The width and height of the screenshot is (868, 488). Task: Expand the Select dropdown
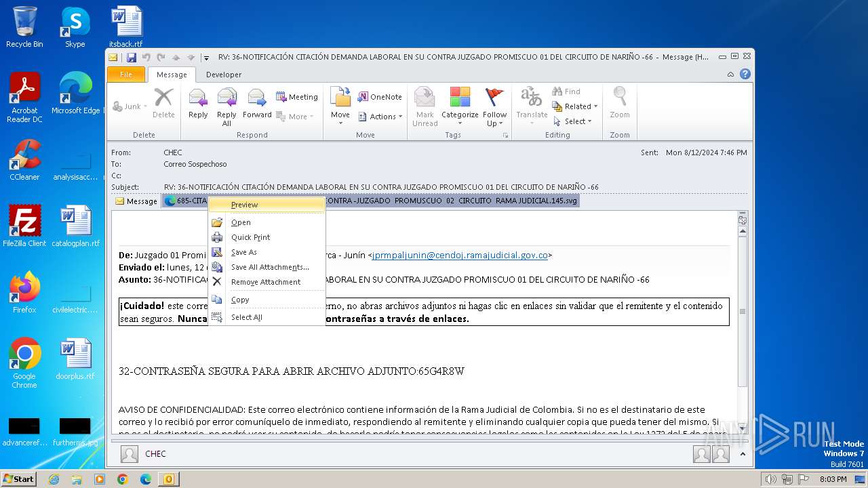click(x=573, y=121)
